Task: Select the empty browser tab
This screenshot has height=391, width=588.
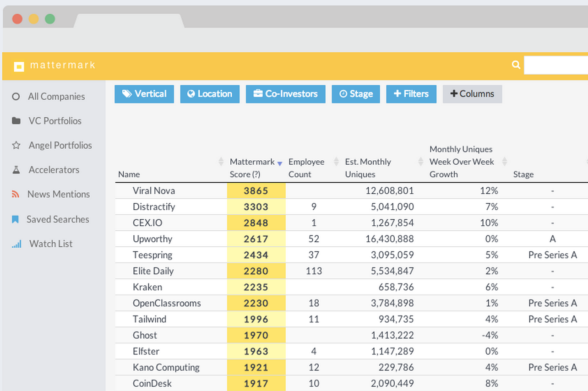Action: pyautogui.click(x=129, y=21)
